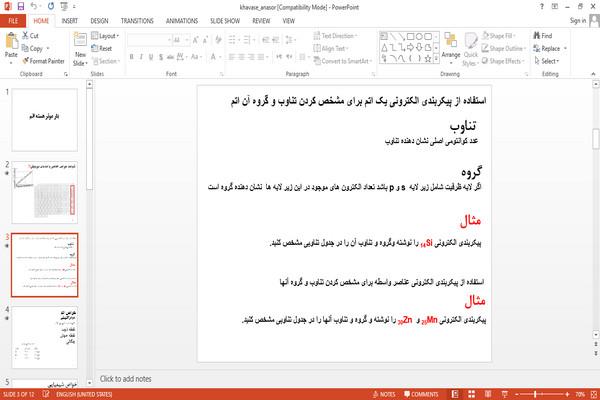Decrease font size with the small A

pos(205,40)
